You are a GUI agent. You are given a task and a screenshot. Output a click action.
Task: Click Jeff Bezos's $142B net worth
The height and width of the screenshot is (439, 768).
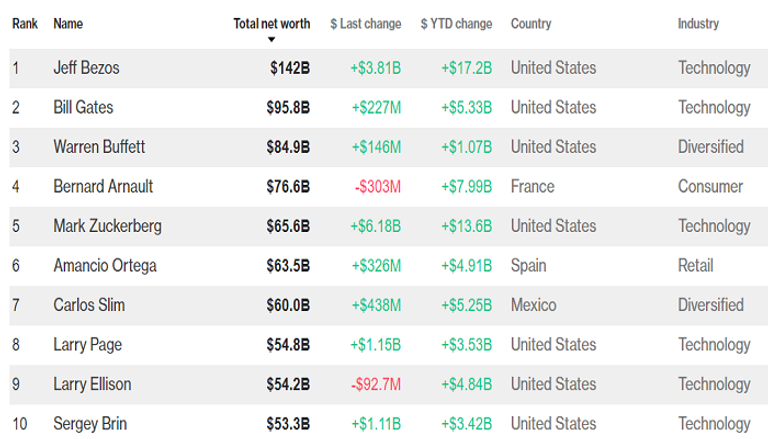pos(290,68)
